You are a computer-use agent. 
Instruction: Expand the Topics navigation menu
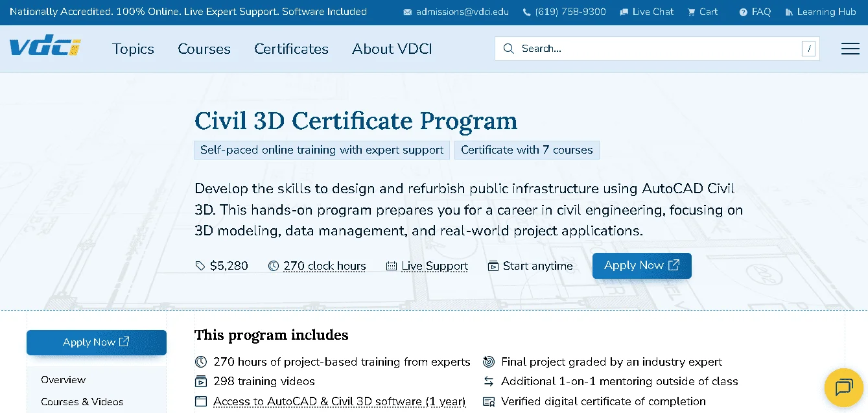tap(133, 49)
